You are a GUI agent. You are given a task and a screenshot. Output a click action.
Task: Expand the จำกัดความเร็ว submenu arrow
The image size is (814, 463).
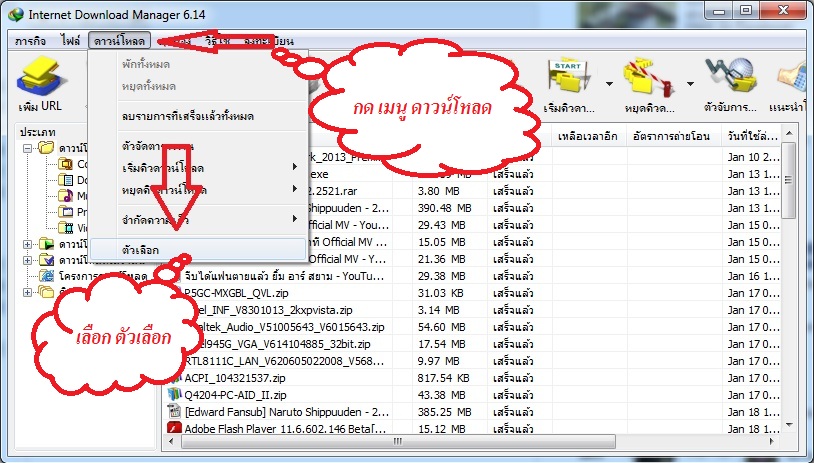[294, 219]
